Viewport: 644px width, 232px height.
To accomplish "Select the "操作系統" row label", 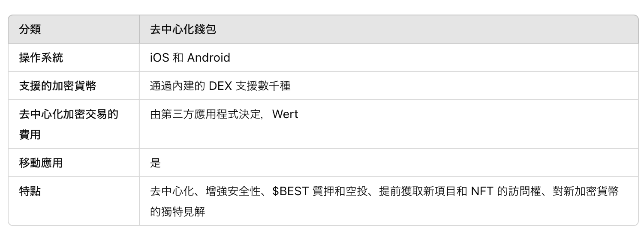I will click(41, 58).
